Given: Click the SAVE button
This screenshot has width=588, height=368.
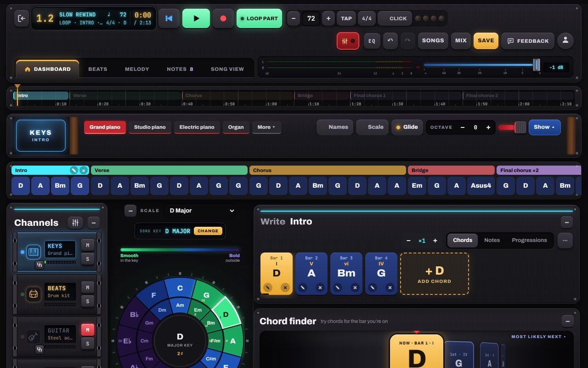Looking at the screenshot, I should 486,40.
